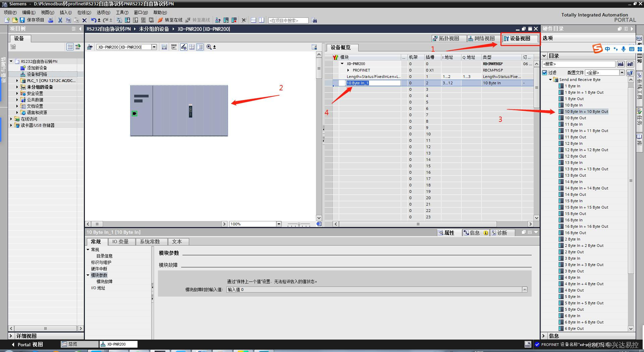
Task: Go online with 转至在线
Action: [170, 20]
